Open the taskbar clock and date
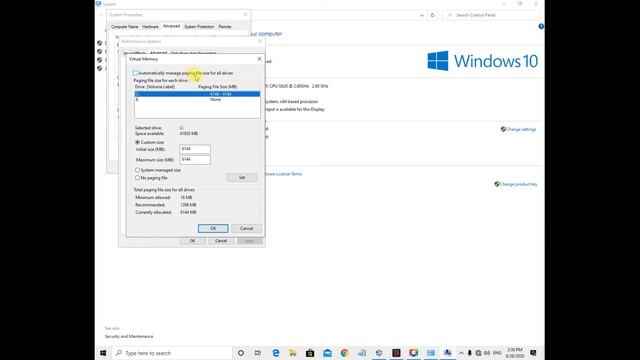Image resolution: width=640 pixels, height=360 pixels. (515, 353)
